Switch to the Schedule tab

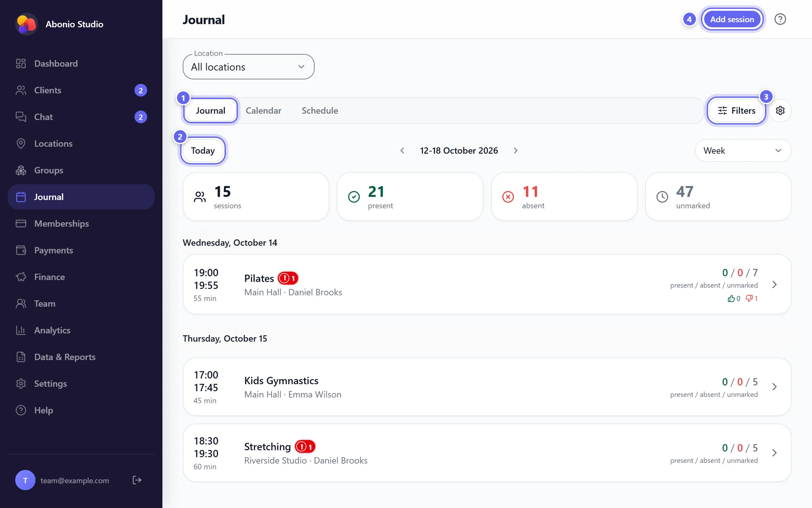[320, 111]
